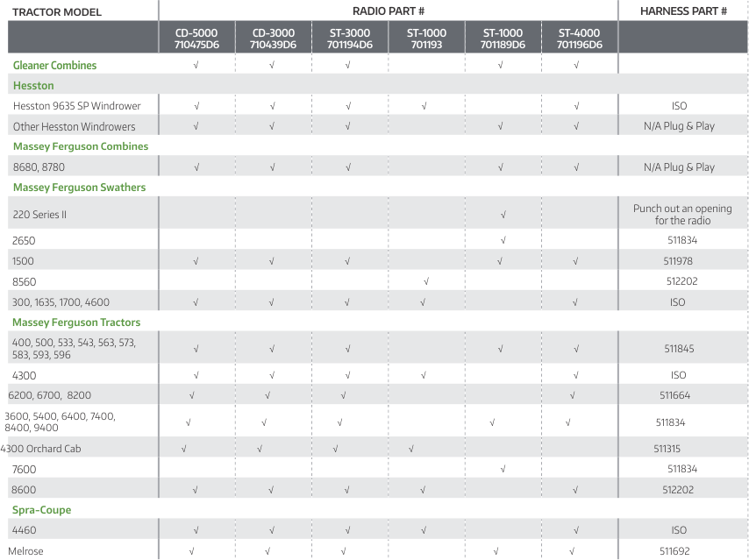This screenshot has width=749, height=560.
Task: Select the ST-4000 701196D6 column header
Action: pyautogui.click(x=580, y=39)
